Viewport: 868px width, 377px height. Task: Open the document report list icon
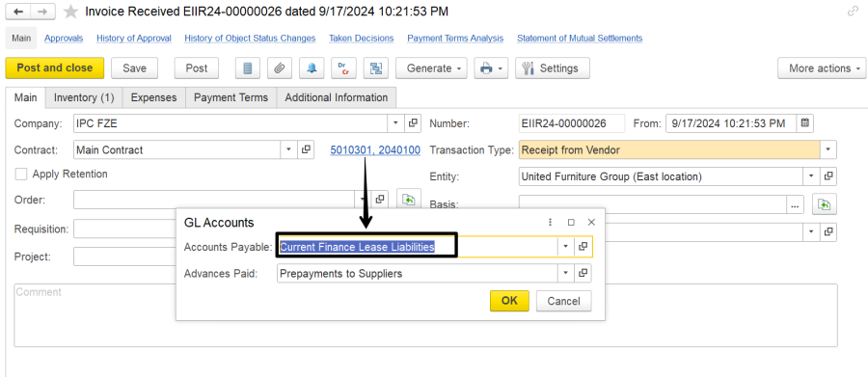pos(248,68)
